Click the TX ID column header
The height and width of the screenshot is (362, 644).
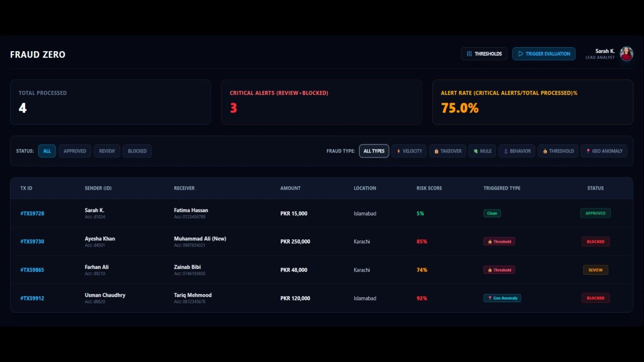click(x=26, y=188)
